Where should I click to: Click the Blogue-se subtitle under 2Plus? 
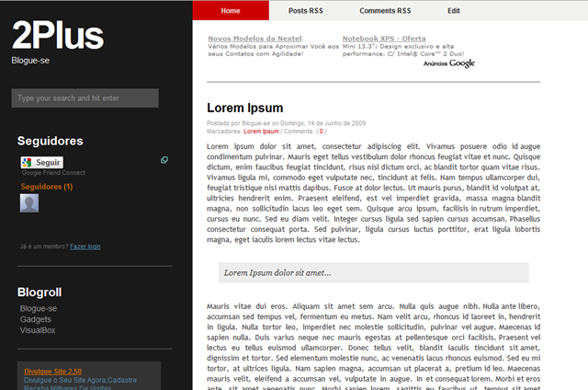[30, 61]
